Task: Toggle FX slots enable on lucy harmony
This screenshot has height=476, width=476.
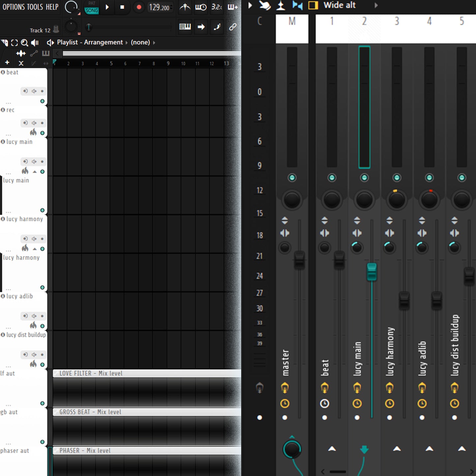Action: tap(390, 388)
